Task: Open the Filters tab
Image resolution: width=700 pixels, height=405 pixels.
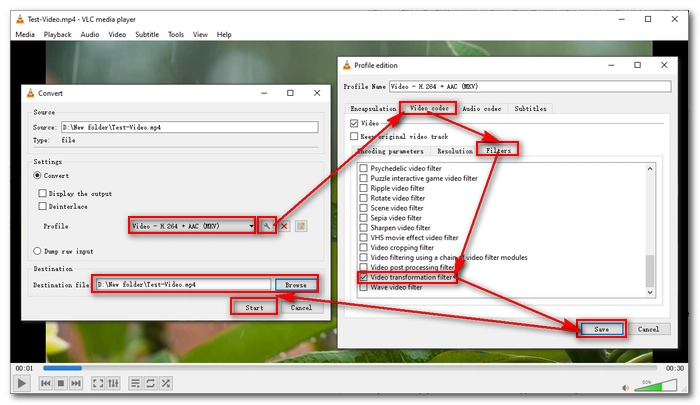Action: coord(498,150)
